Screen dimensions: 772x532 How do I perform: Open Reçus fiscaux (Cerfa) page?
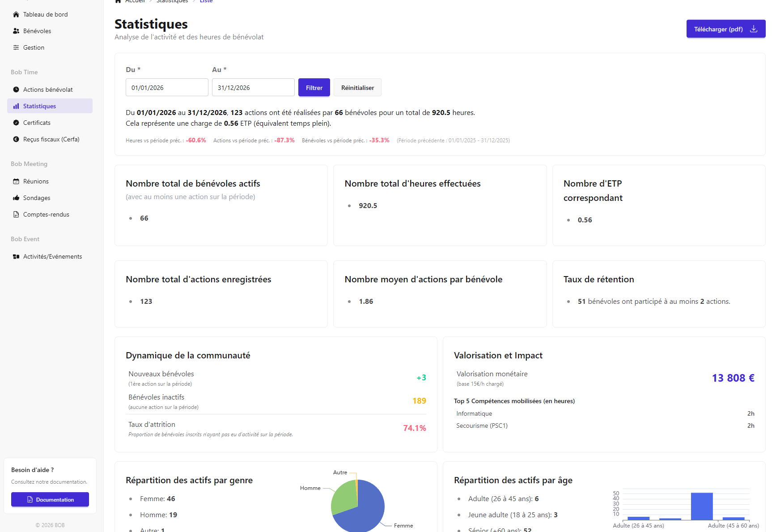pyautogui.click(x=50, y=139)
